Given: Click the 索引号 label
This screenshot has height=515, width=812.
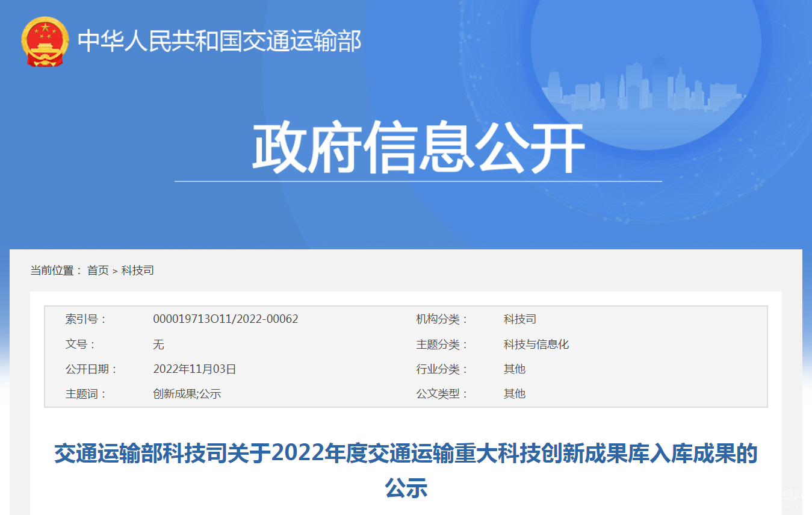Looking at the screenshot, I should click(85, 319).
